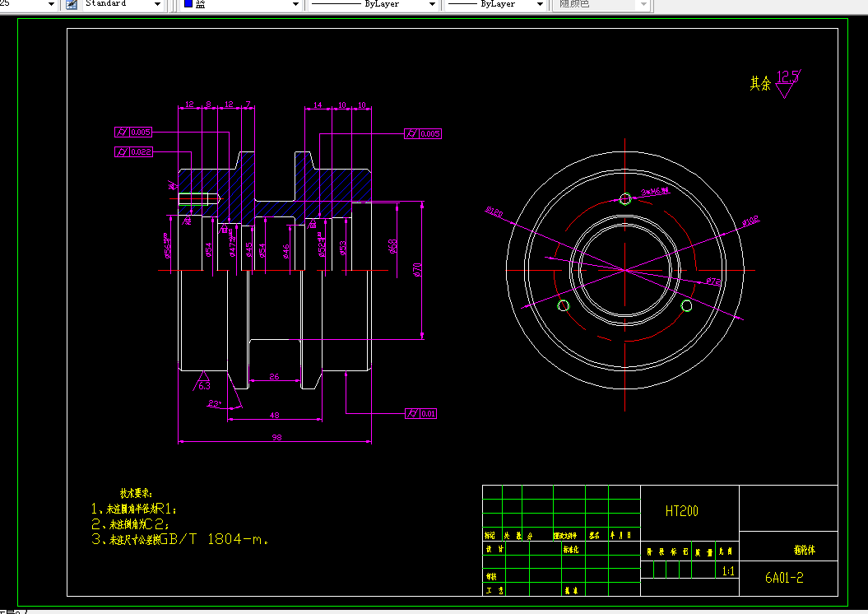Select requirement line 1 ending with R1
Viewport: 868px width, 614px height.
tap(133, 509)
